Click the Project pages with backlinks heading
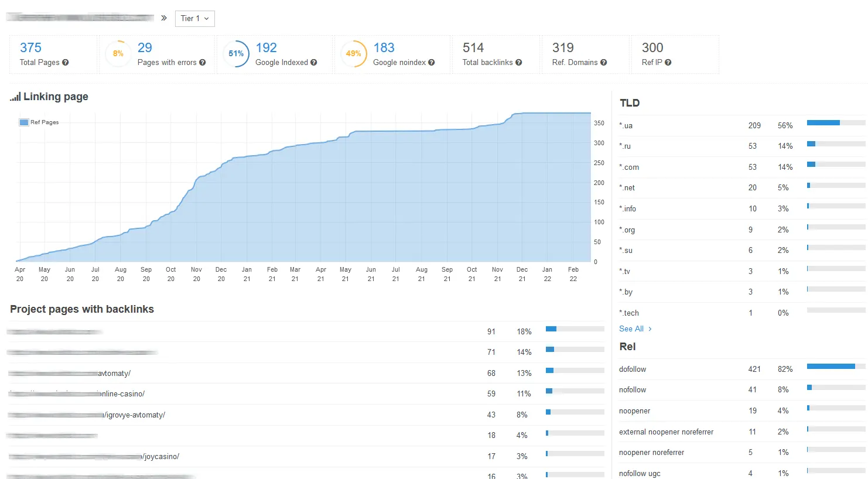The width and height of the screenshot is (868, 479). click(82, 309)
